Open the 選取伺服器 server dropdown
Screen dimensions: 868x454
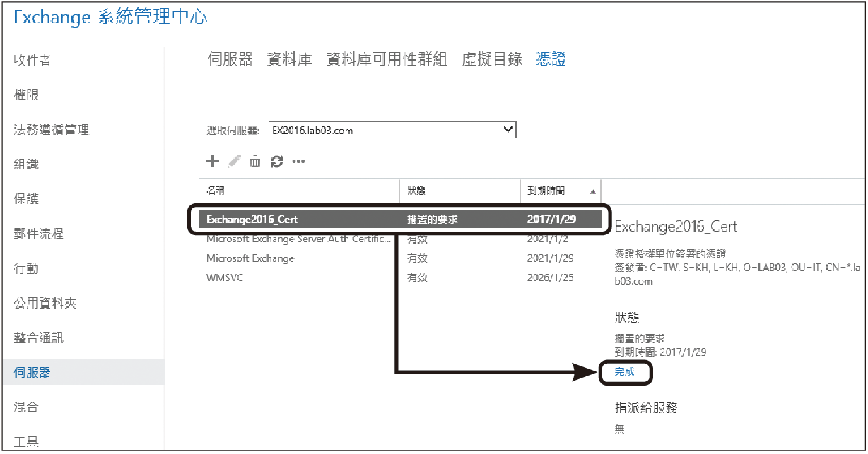[392, 130]
